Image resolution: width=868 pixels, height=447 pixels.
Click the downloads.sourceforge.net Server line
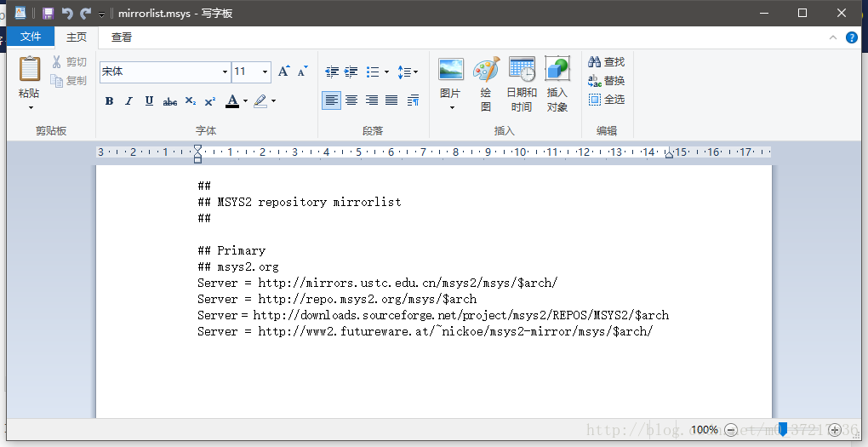[433, 315]
